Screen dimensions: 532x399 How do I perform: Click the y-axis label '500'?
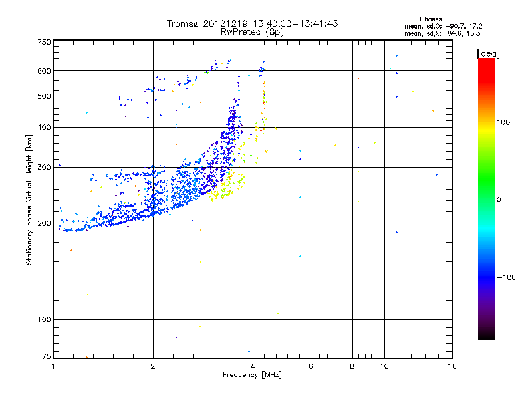point(44,96)
